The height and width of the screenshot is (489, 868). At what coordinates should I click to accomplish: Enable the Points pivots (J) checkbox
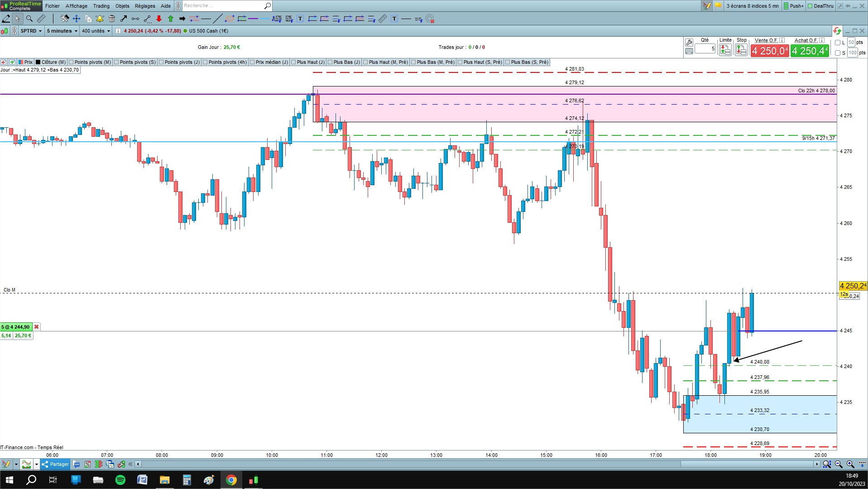(161, 62)
